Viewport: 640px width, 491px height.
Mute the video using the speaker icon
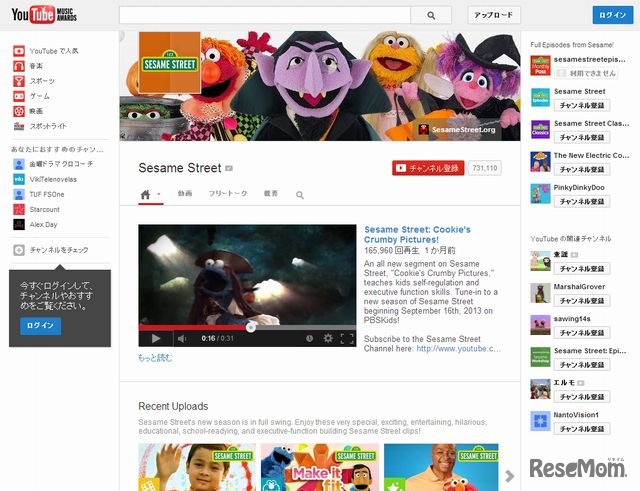[182, 338]
